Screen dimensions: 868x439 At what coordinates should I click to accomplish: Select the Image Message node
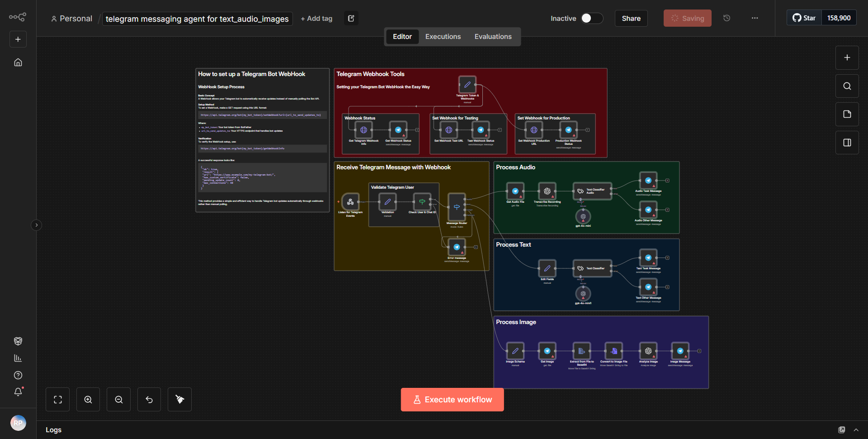click(680, 351)
